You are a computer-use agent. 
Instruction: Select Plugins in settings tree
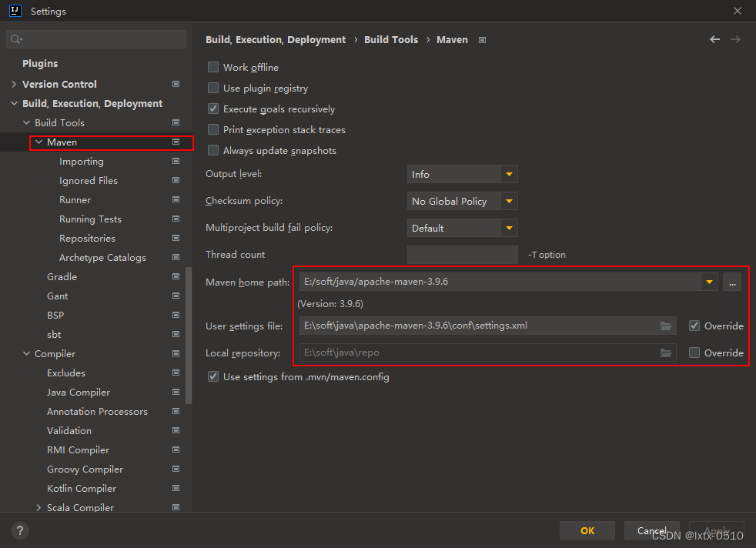(40, 64)
